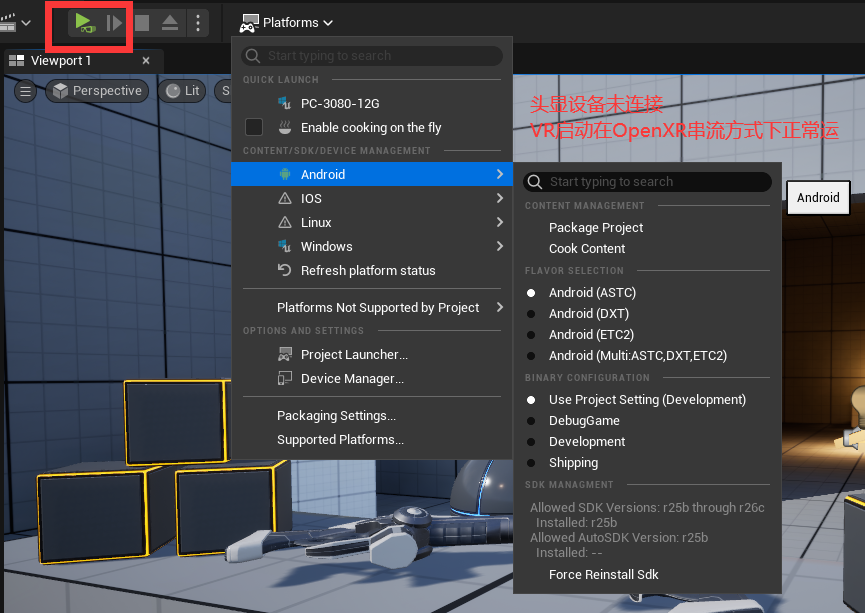Select DebugGame binary configuration

(647, 420)
